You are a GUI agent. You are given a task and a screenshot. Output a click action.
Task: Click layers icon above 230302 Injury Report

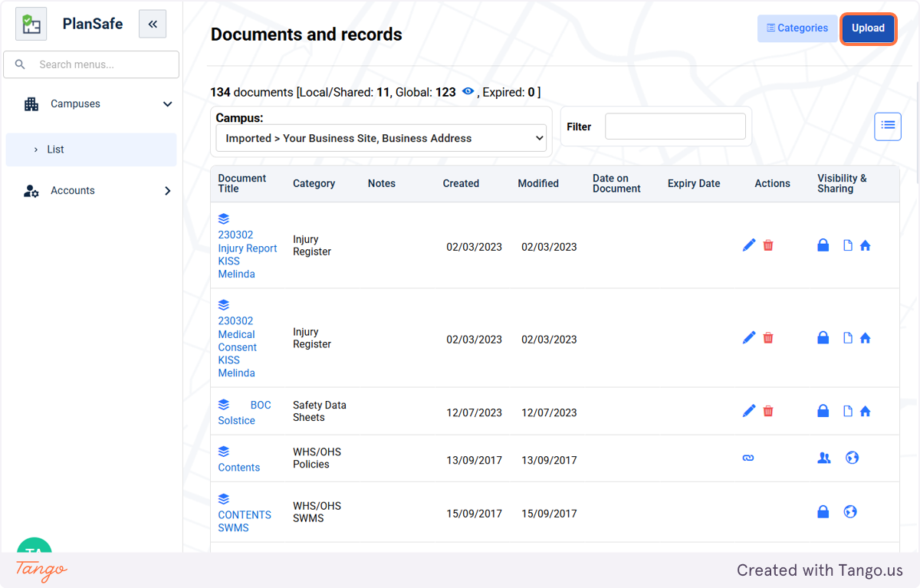click(224, 219)
